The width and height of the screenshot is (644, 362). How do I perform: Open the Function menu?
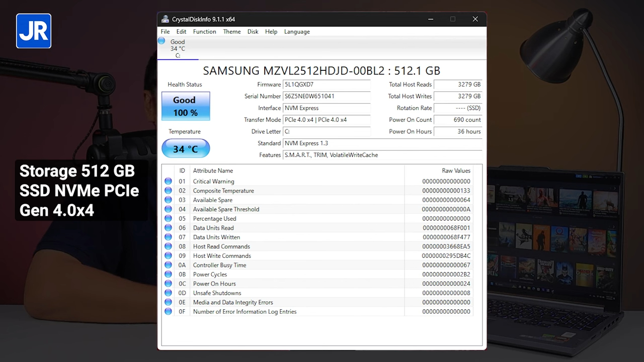pos(204,31)
